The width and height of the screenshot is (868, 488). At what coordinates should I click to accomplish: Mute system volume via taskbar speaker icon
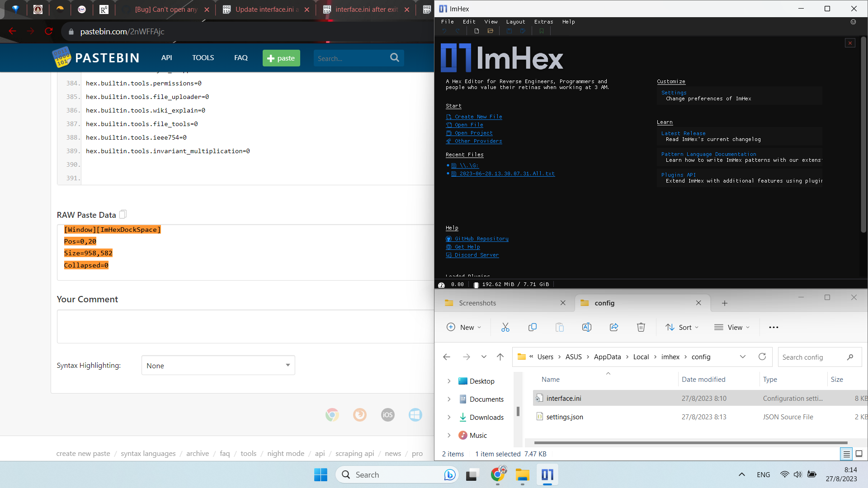797,474
